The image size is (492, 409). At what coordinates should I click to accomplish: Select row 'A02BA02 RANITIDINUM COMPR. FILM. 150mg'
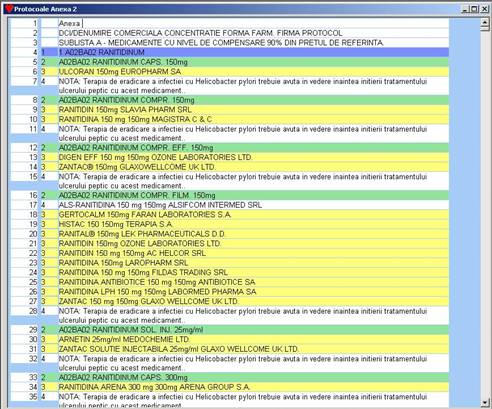tap(253, 195)
